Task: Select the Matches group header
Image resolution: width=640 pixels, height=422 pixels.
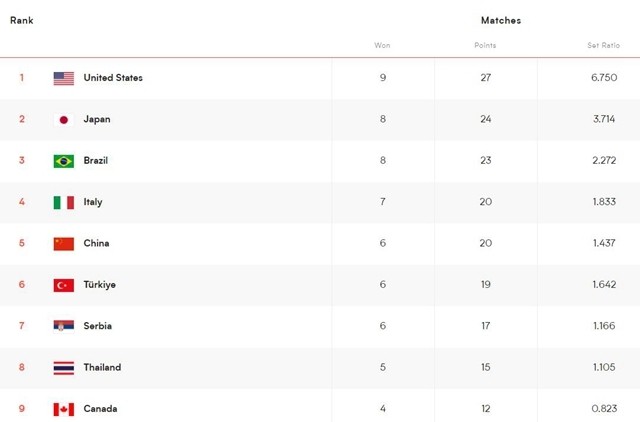Action: [x=501, y=20]
